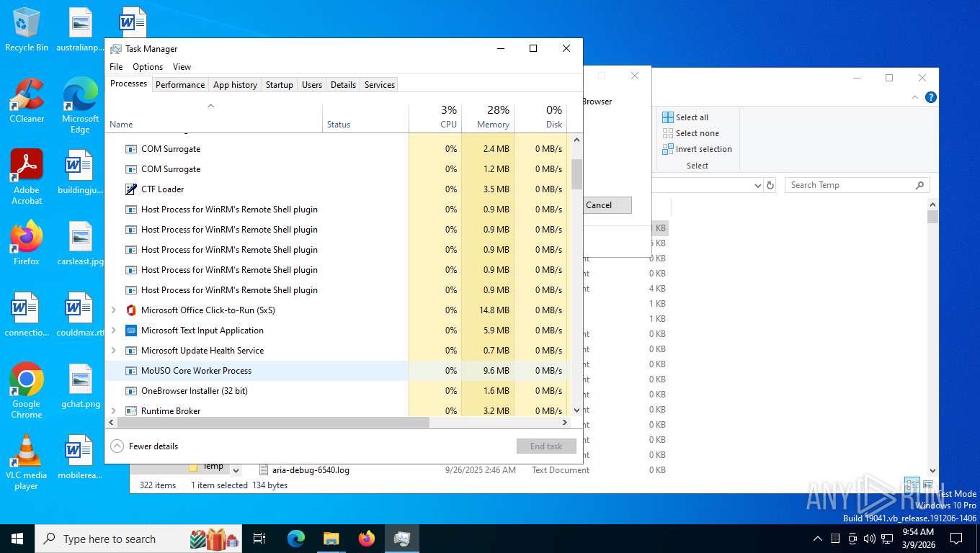The image size is (980, 553).
Task: Select the couldmax.rtf desktop file
Action: (80, 314)
